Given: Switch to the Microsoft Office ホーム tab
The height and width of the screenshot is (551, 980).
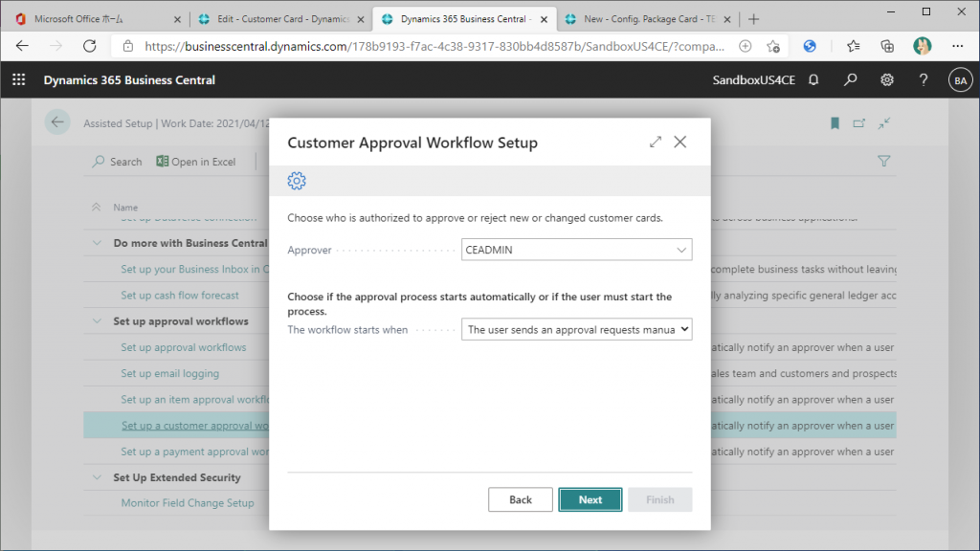Looking at the screenshot, I should point(96,19).
